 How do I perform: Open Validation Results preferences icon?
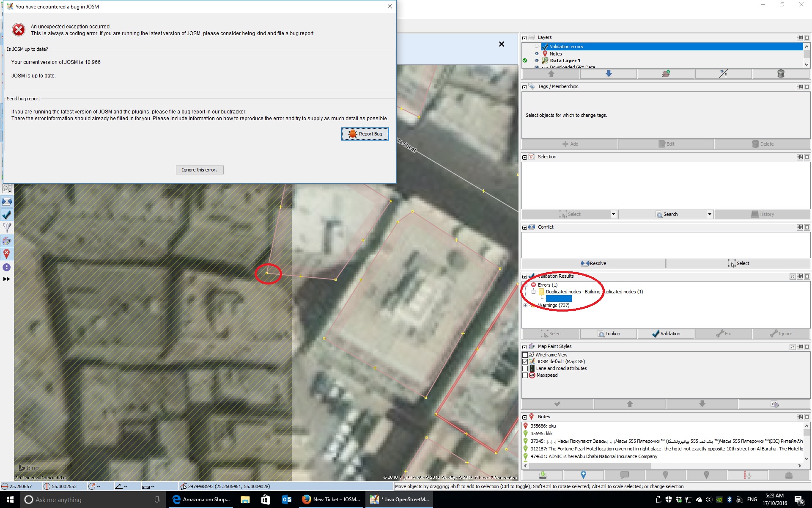[792, 276]
